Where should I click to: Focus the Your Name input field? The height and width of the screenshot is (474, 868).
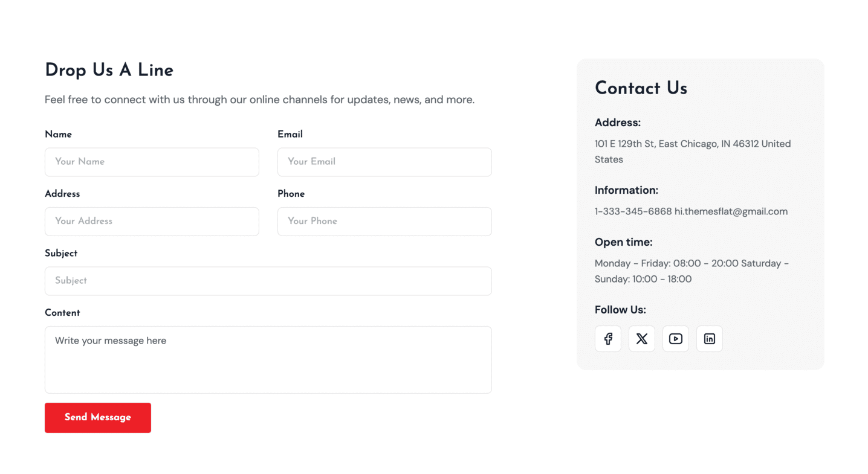coord(152,162)
